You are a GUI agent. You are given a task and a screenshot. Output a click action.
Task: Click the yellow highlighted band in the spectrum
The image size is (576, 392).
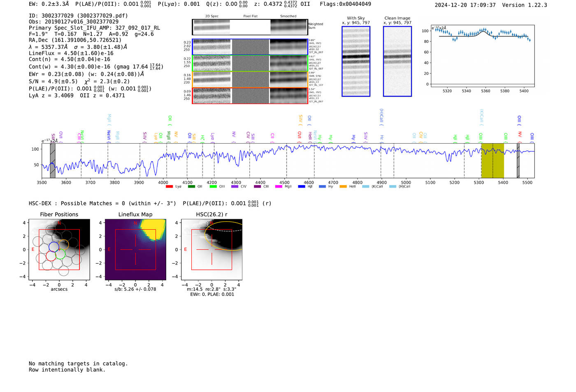coord(492,160)
